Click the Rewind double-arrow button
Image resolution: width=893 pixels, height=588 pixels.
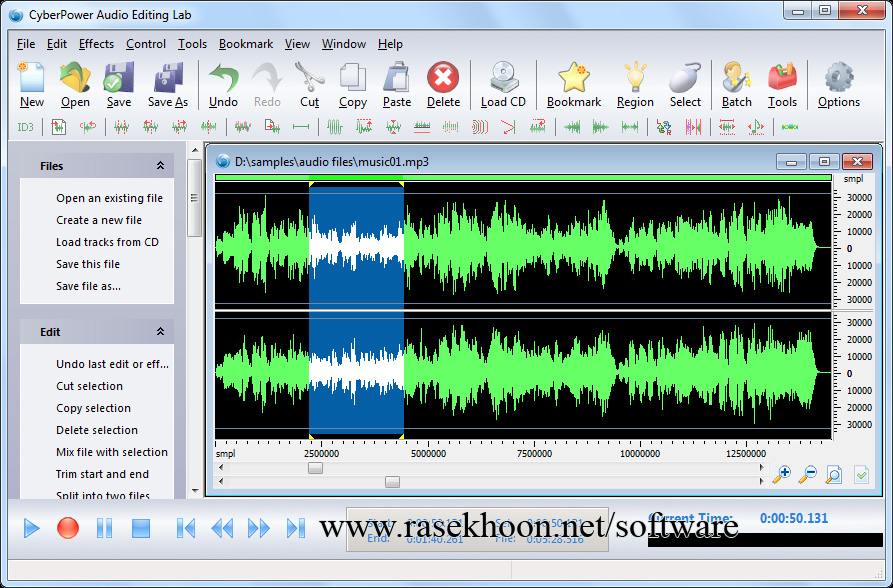[222, 528]
